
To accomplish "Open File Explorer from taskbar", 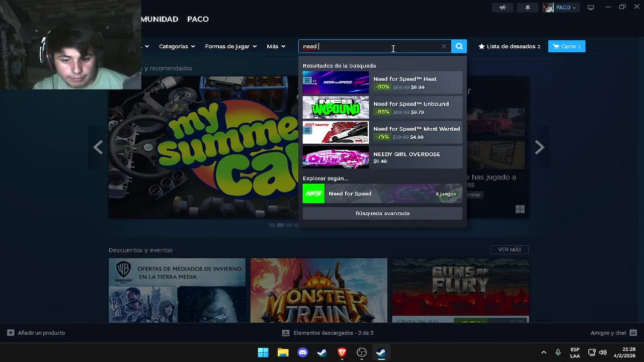I will coord(283,352).
